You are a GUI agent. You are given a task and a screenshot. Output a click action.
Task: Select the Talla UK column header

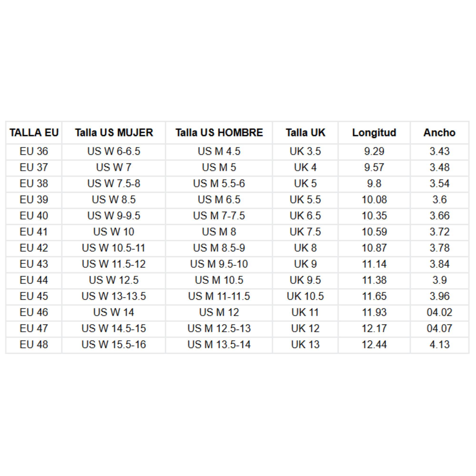coord(305,133)
